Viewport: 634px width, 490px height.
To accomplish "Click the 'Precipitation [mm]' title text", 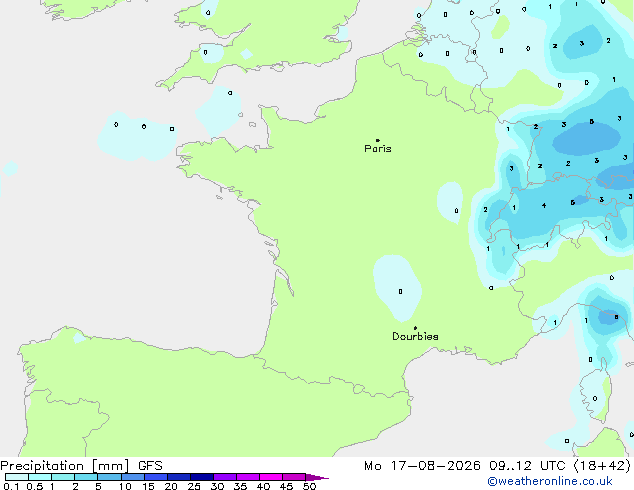I will [x=65, y=466].
